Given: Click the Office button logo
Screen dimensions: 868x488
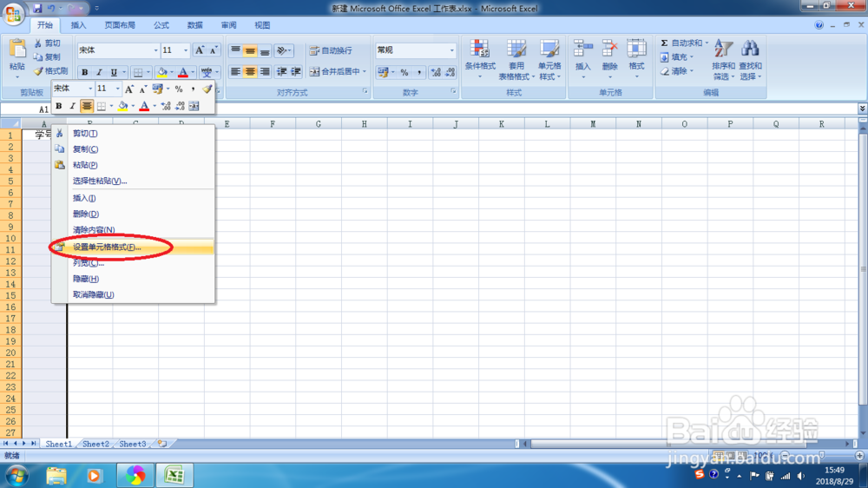Looking at the screenshot, I should click(13, 13).
